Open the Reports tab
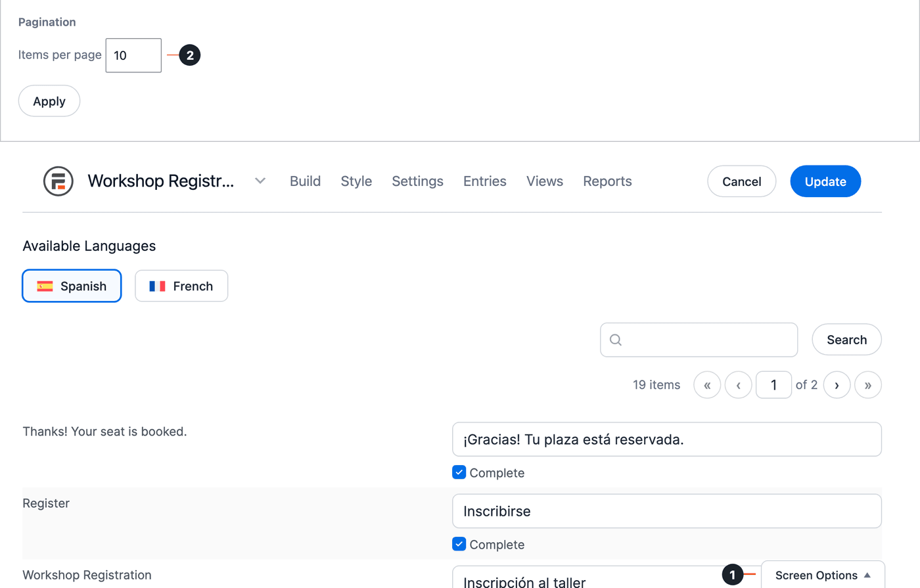The width and height of the screenshot is (920, 588). (607, 181)
